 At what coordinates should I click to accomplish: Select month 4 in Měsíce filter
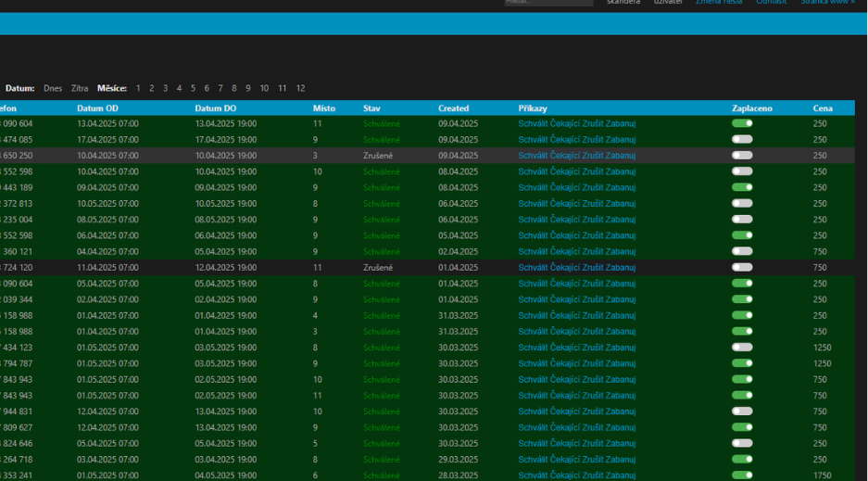pos(180,89)
